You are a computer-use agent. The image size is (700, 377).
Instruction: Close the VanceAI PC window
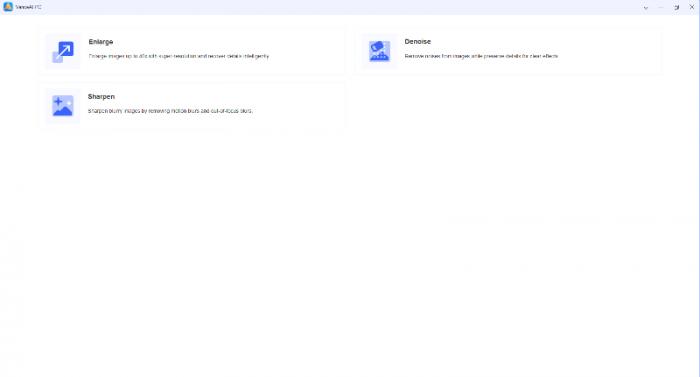click(x=692, y=7)
